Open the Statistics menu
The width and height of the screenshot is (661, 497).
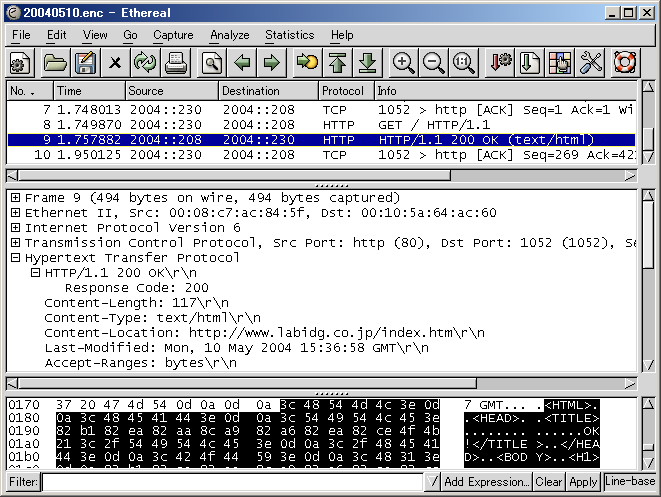(289, 35)
